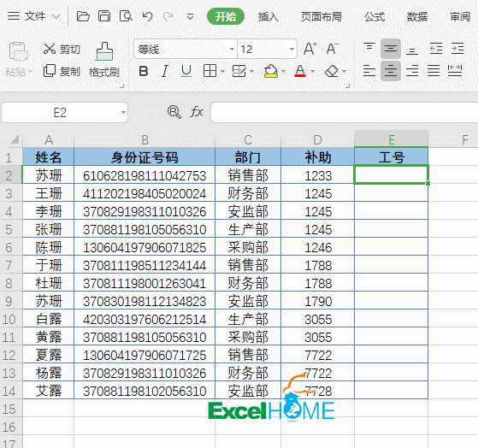Viewport: 478px width, 448px height.
Task: Switch to the 审阅 ribbon tab
Action: (x=460, y=16)
